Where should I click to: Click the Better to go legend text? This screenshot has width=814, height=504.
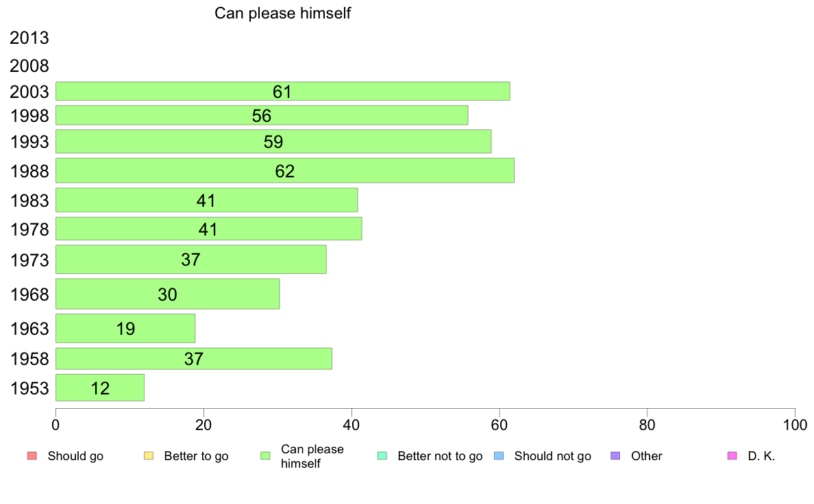click(196, 456)
